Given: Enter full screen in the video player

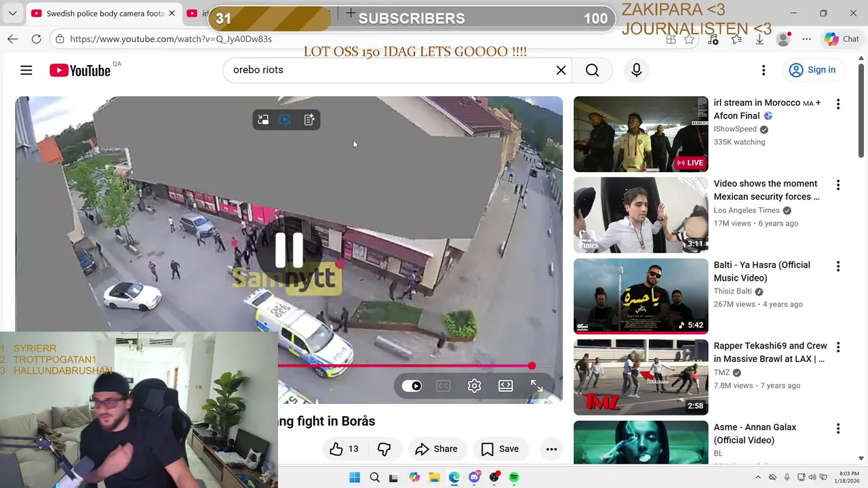Looking at the screenshot, I should pos(536,386).
